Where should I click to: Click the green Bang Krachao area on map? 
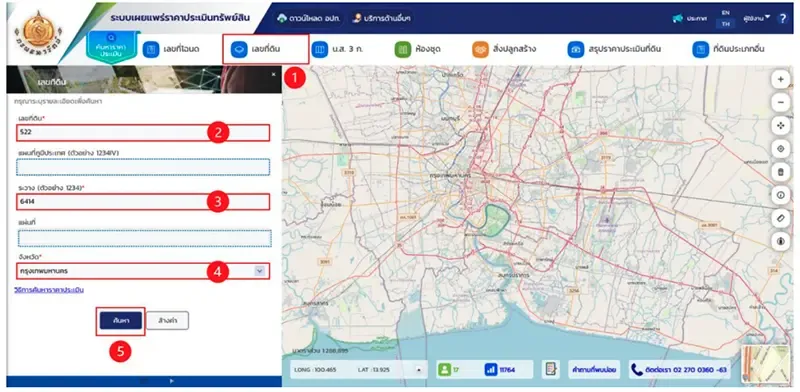tap(496, 220)
